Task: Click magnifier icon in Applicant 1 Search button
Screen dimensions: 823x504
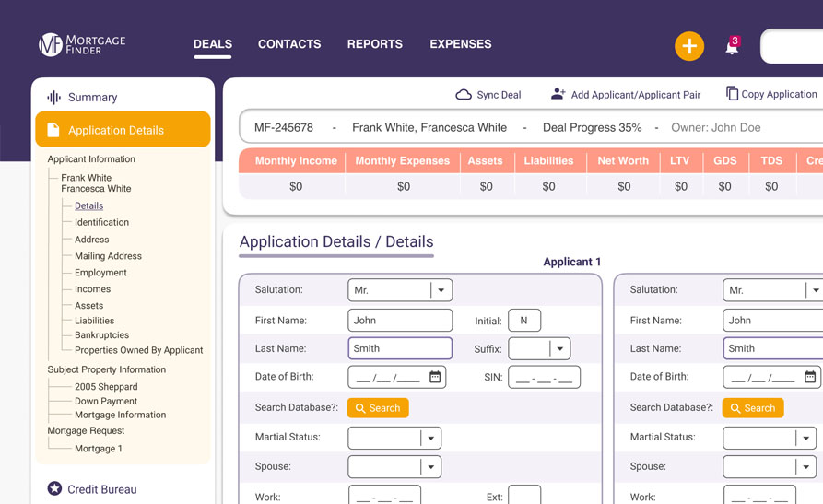Action: coord(360,408)
